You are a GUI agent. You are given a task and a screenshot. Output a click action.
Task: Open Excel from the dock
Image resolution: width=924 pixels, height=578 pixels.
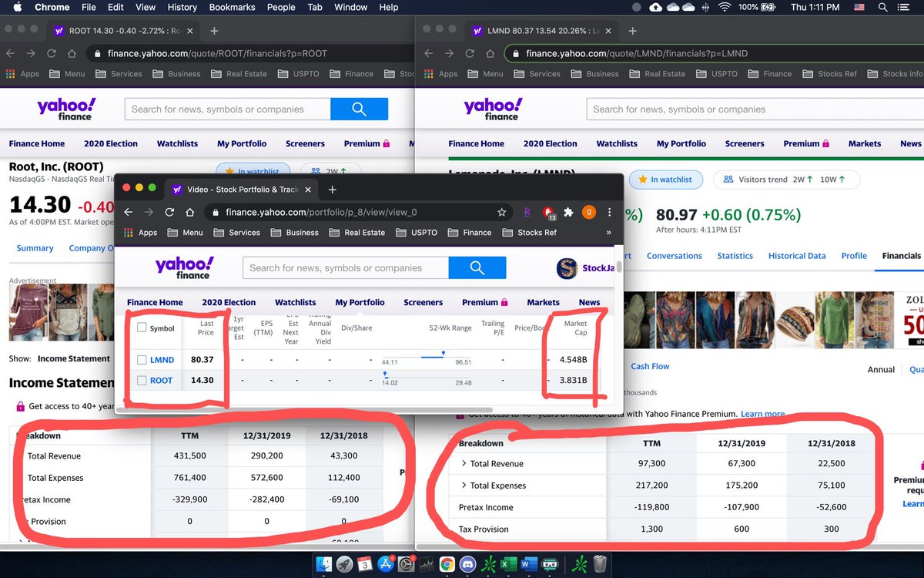click(x=508, y=565)
